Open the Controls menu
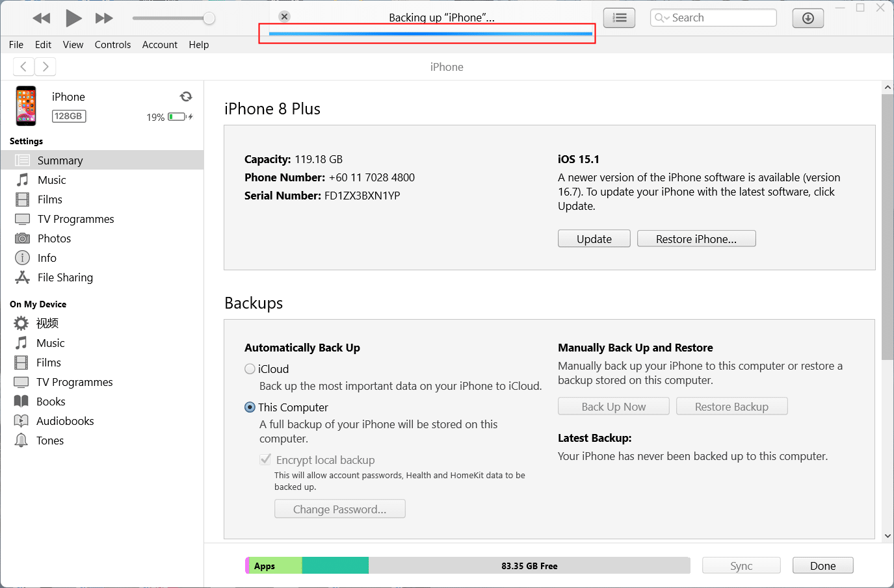894x588 pixels. point(112,45)
